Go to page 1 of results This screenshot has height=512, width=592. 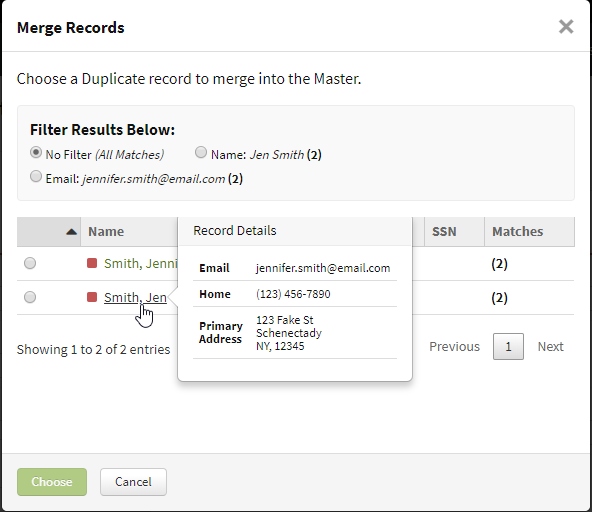coord(508,346)
